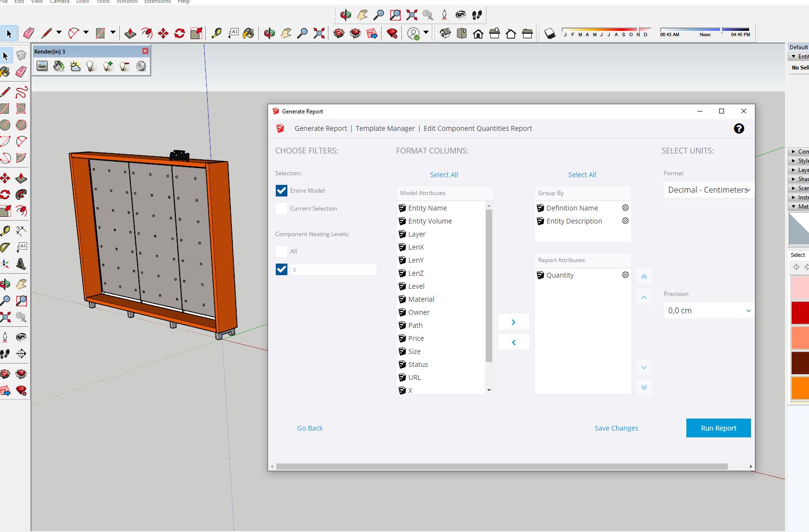
Task: Open the Extensions menu
Action: click(157, 2)
